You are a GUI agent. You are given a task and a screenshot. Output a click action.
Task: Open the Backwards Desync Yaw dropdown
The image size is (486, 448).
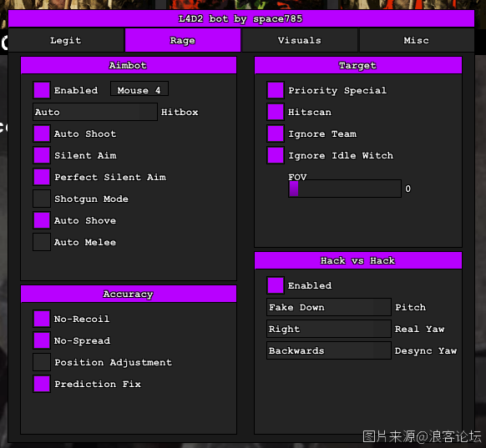329,350
